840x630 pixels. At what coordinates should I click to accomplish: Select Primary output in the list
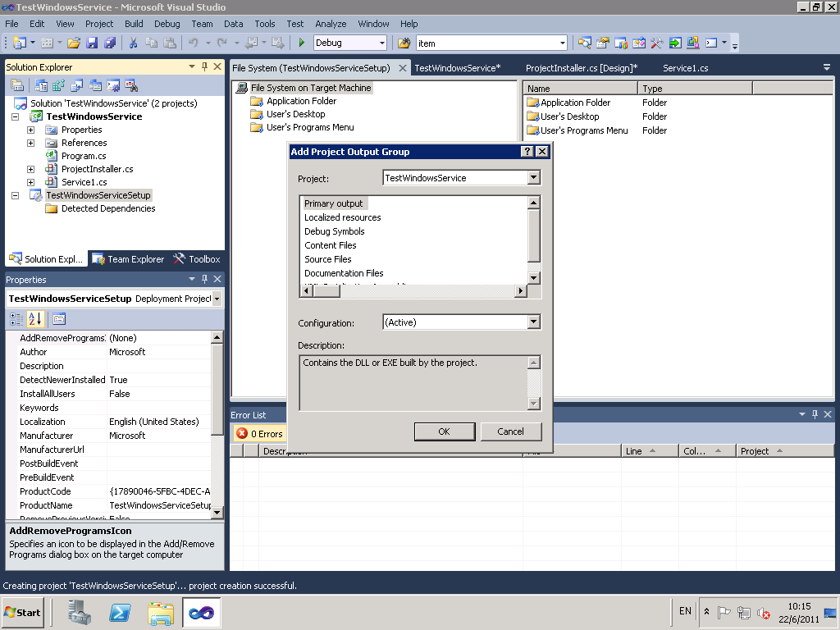tap(333, 203)
